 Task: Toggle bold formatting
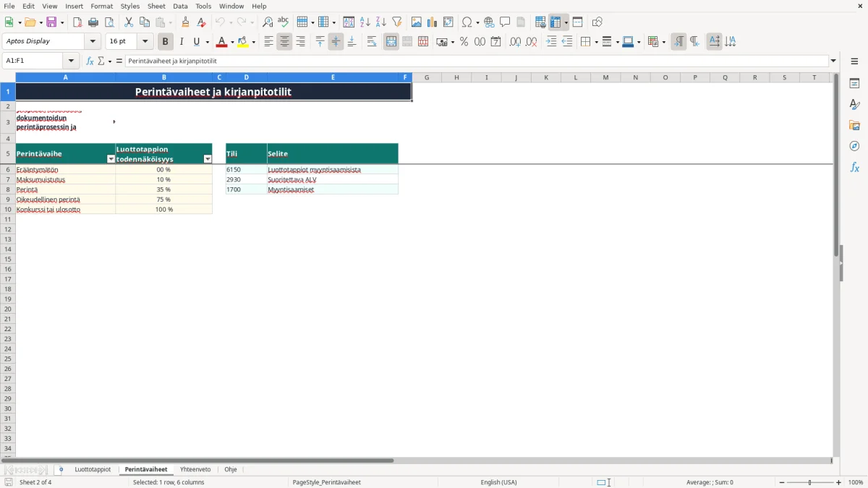166,42
